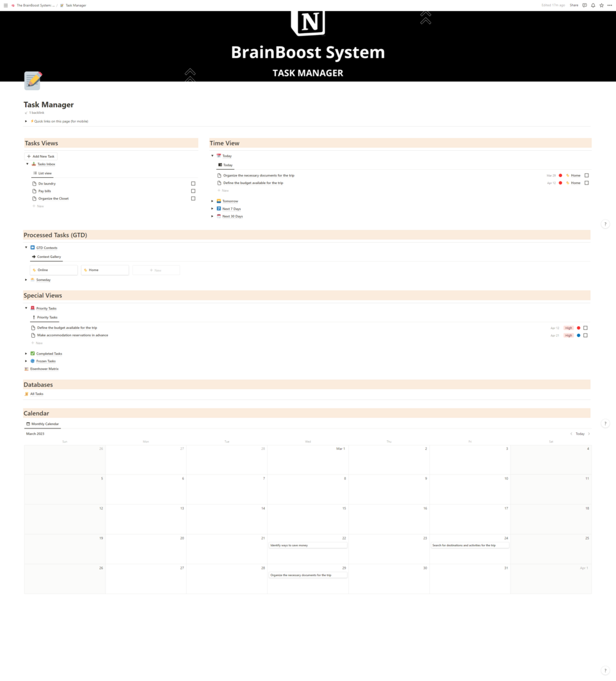Open the comments icon in top bar

[585, 6]
